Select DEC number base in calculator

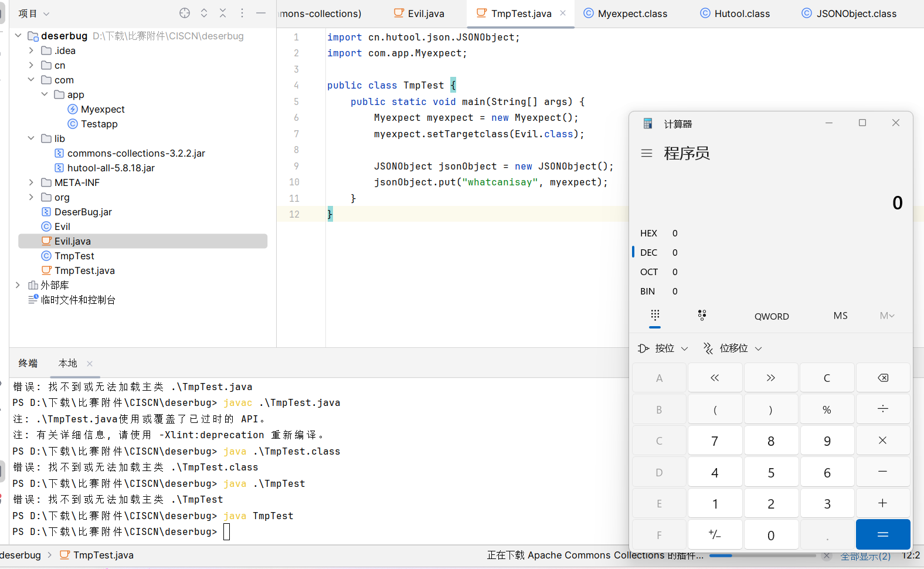[x=659, y=252]
